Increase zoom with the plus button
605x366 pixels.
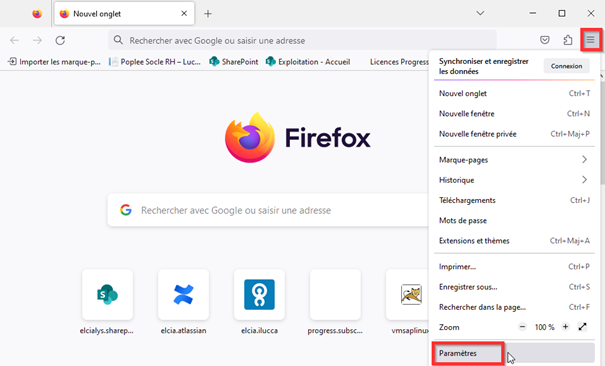click(565, 327)
